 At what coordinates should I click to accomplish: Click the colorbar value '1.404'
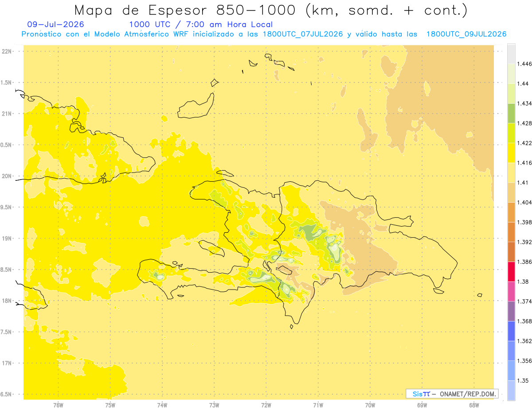pos(524,202)
